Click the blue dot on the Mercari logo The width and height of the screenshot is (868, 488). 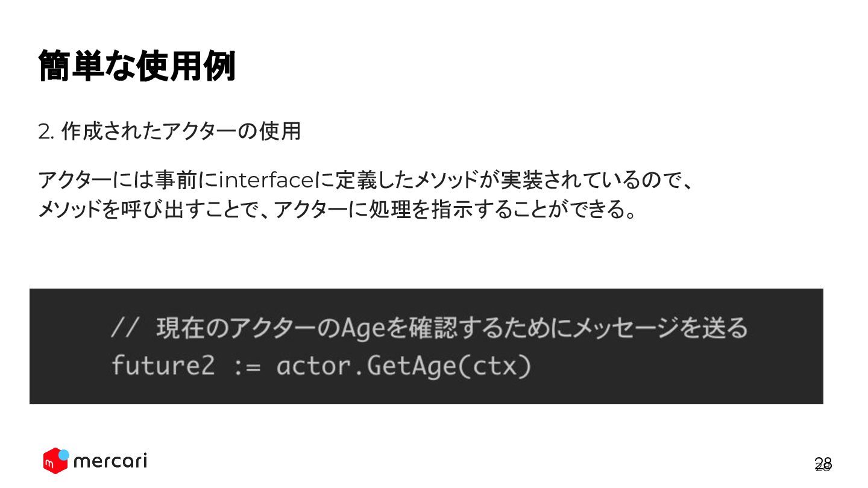click(64, 454)
